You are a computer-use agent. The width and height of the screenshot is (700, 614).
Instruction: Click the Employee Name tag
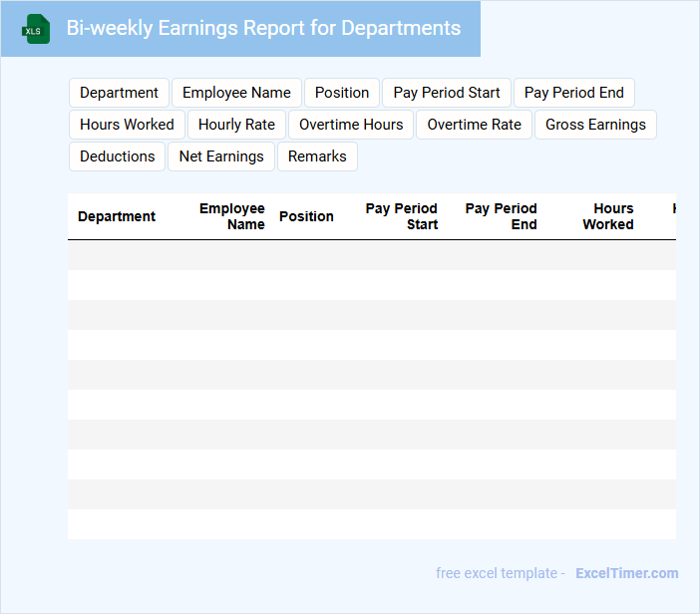coord(236,93)
